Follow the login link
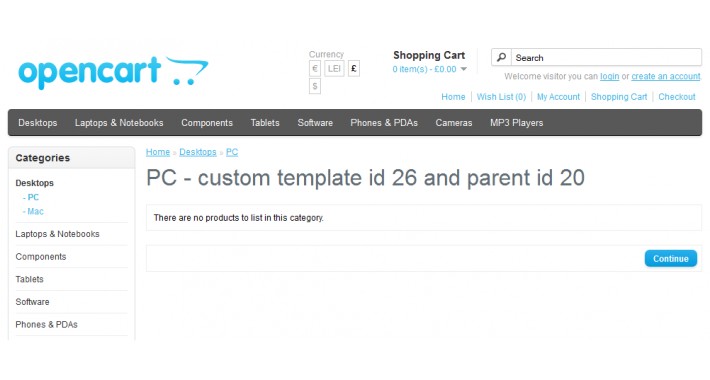 pos(609,76)
